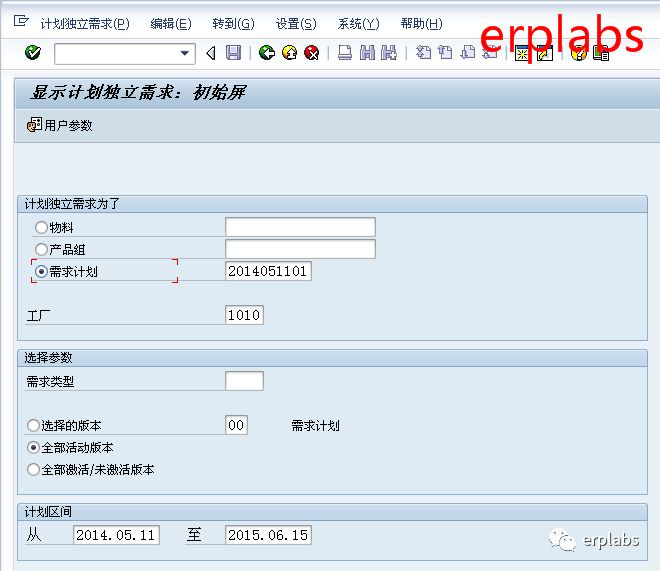The height and width of the screenshot is (571, 660).
Task: Select the 全部活动版本 radio button
Action: tap(33, 447)
